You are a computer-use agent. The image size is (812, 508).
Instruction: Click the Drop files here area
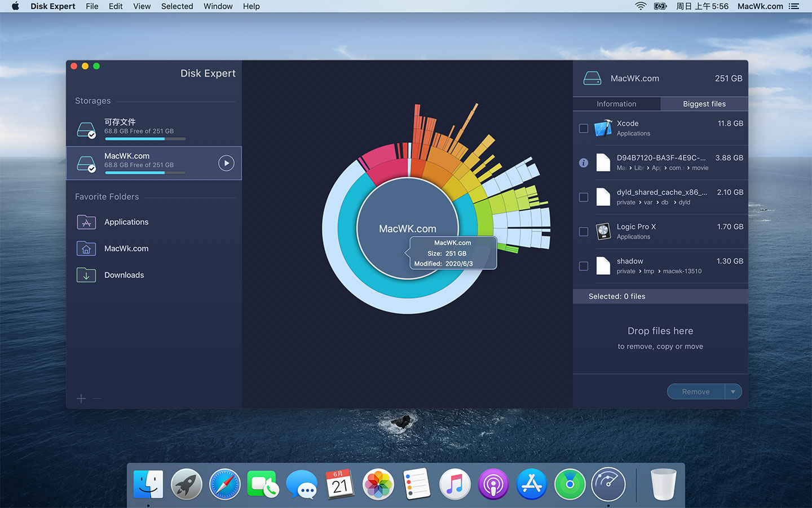point(660,338)
